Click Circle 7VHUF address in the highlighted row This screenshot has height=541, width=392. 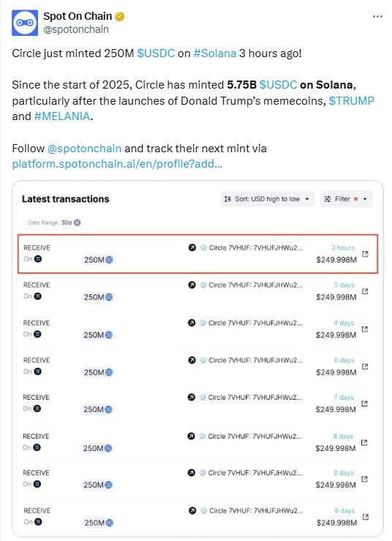pos(256,247)
